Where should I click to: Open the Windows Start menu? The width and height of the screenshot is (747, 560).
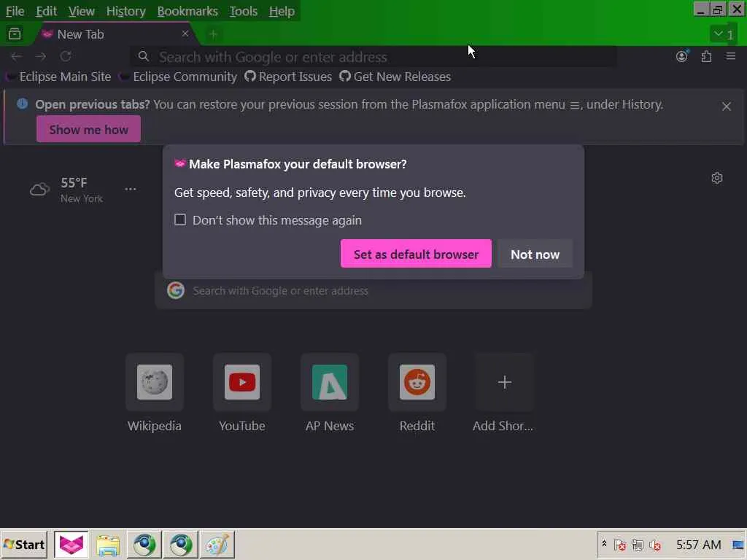click(24, 544)
